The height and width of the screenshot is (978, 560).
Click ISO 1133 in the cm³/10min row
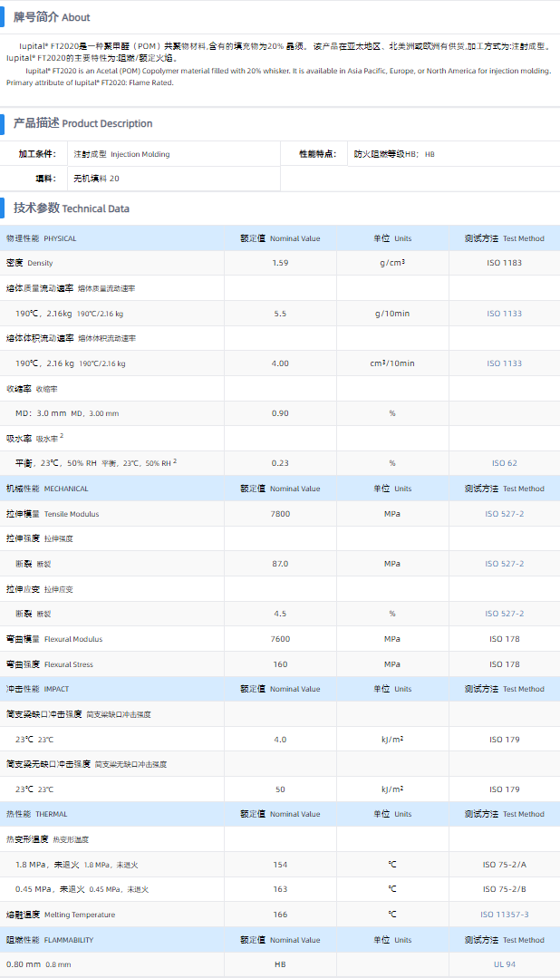coord(504,363)
